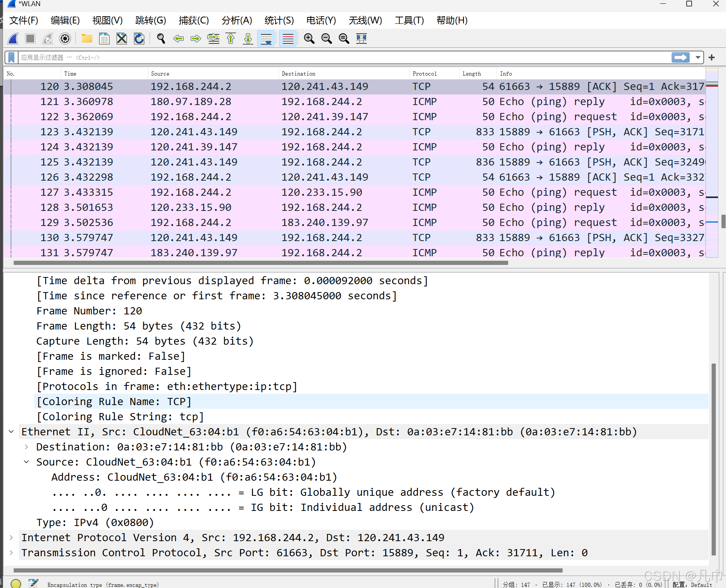Open the 统计(S) menu

pyautogui.click(x=279, y=20)
